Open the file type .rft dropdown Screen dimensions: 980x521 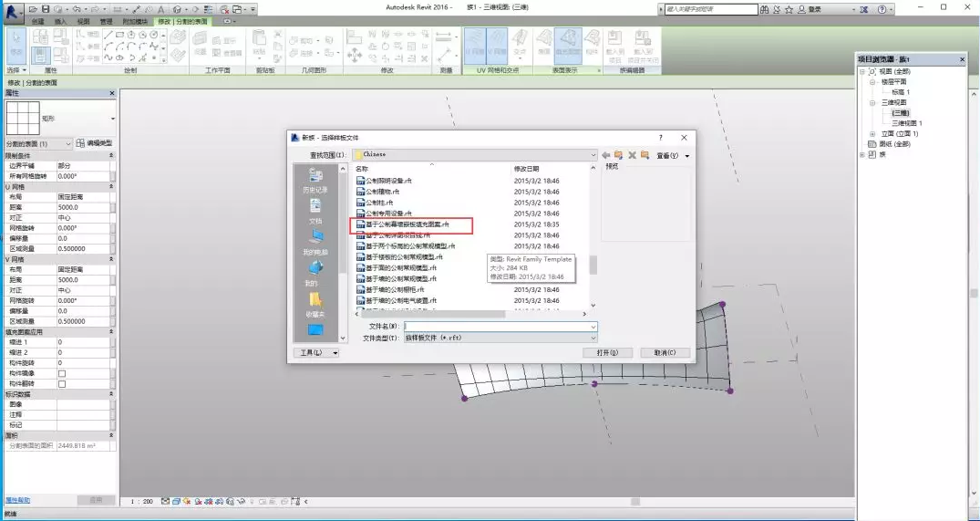click(x=593, y=338)
